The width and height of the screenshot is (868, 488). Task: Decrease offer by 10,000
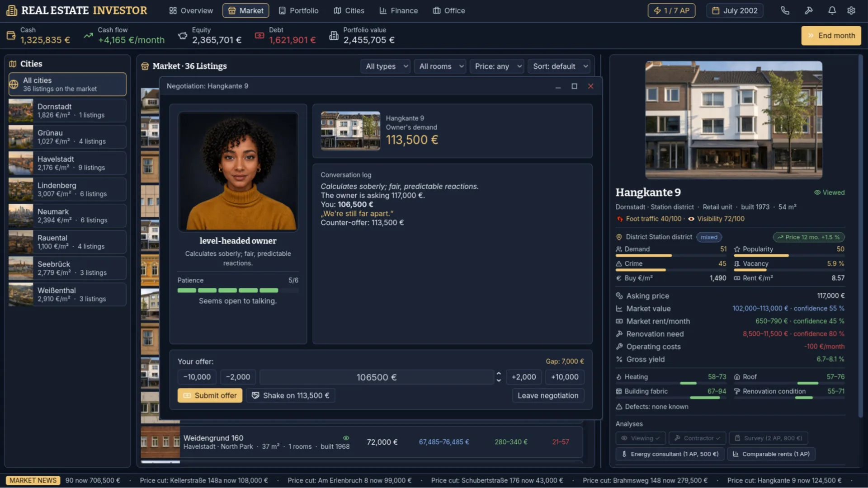pos(197,377)
